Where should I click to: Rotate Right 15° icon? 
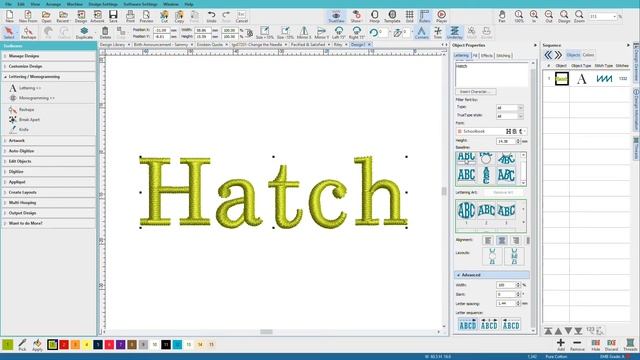pos(356,32)
